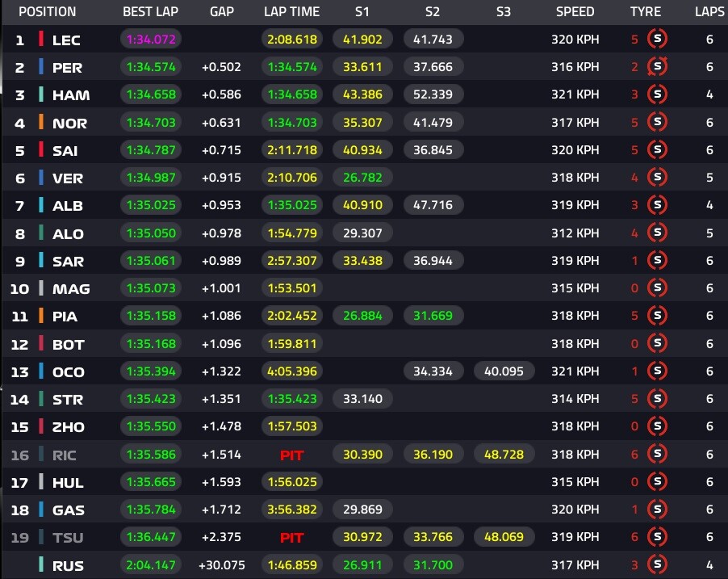
Task: Click the soft tyre icon for RUS
Action: point(657,564)
